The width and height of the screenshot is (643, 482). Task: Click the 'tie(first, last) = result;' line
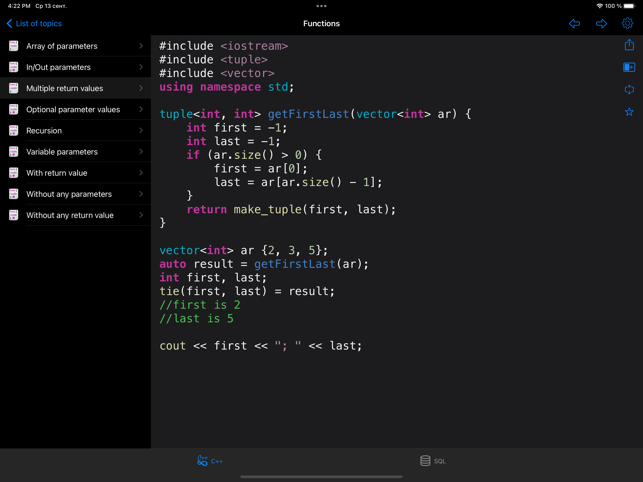point(247,291)
